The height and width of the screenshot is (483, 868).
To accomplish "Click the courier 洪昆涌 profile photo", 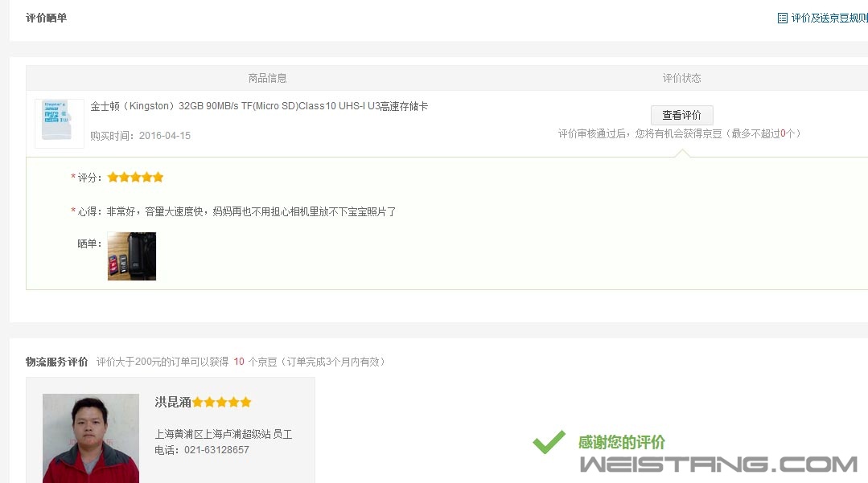I will (91, 438).
